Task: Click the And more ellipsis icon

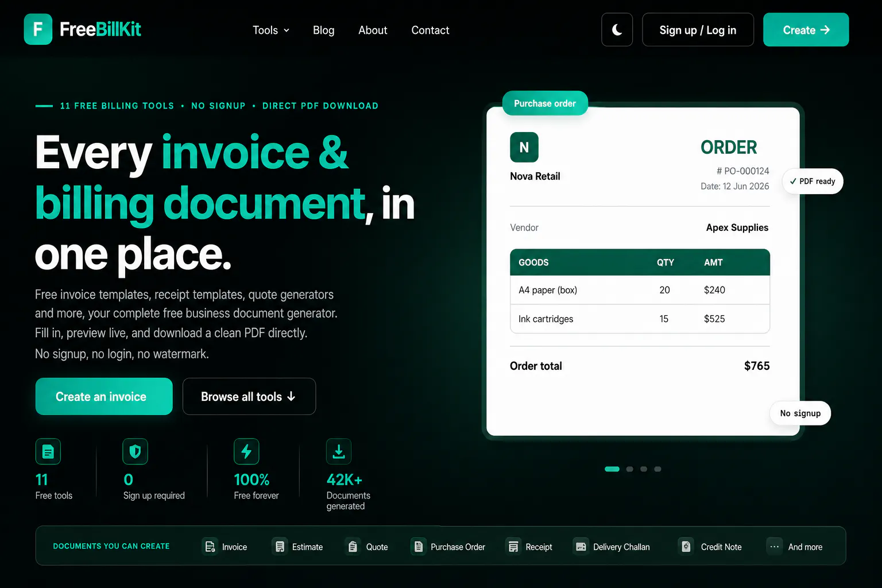Action: [775, 547]
